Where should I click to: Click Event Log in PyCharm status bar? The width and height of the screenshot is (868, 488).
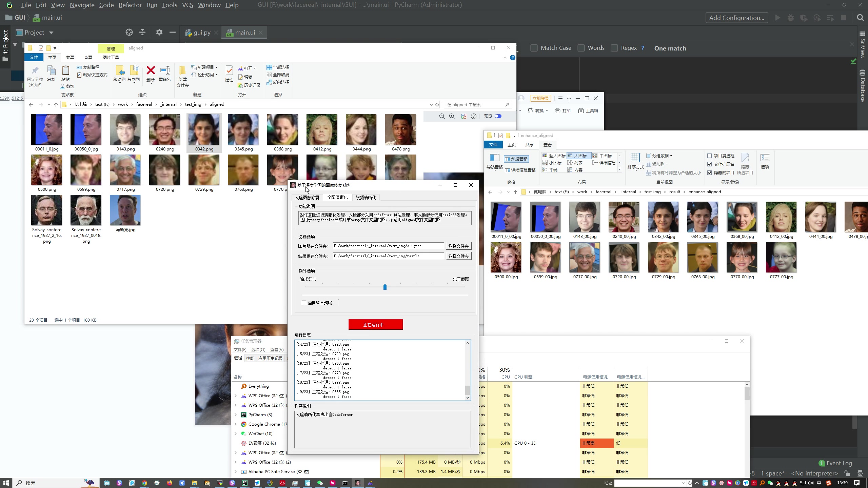(835, 463)
